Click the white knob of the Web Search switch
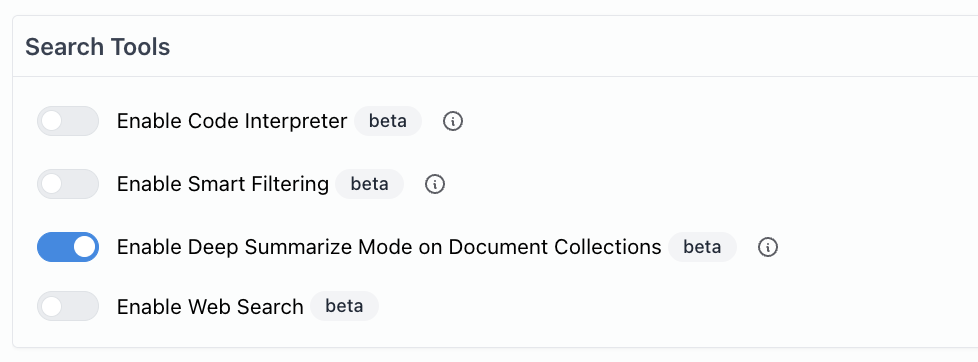The image size is (978, 362). click(x=51, y=306)
